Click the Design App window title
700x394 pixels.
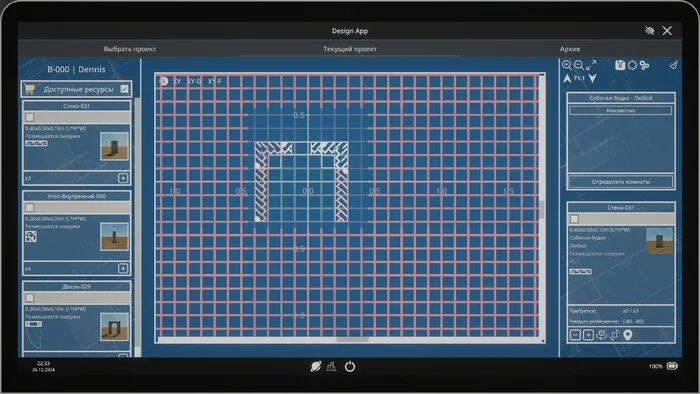[350, 31]
